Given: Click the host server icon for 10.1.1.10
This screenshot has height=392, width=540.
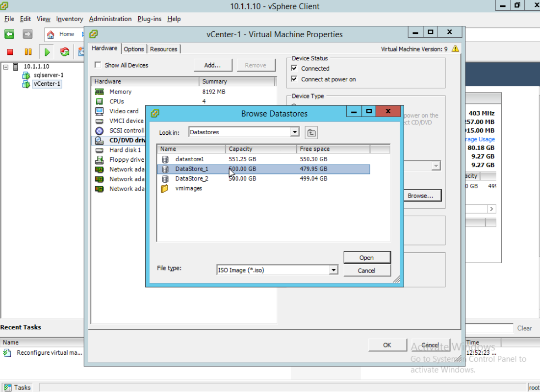Looking at the screenshot, I should [x=16, y=67].
